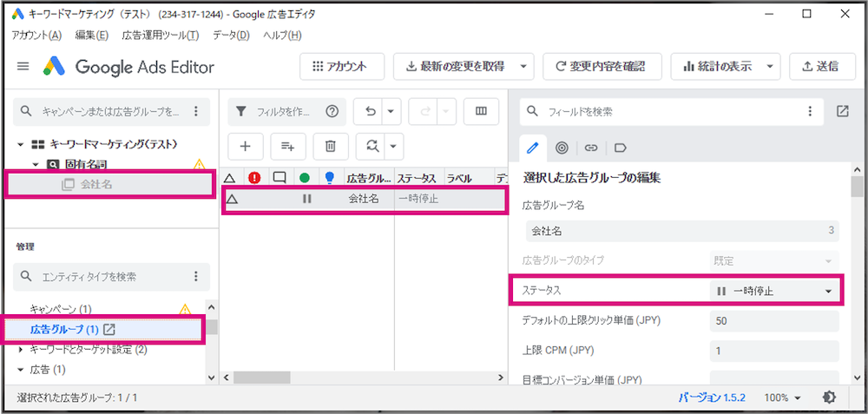
Task: Click the comment column header icon
Action: [279, 178]
